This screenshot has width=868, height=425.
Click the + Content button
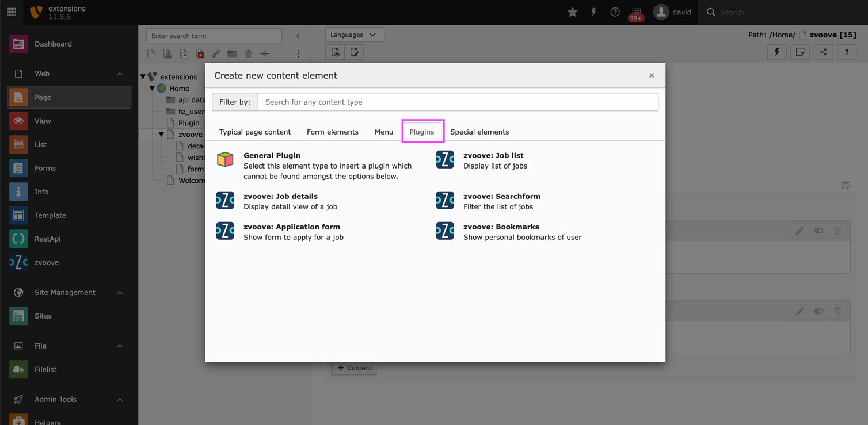pos(354,368)
